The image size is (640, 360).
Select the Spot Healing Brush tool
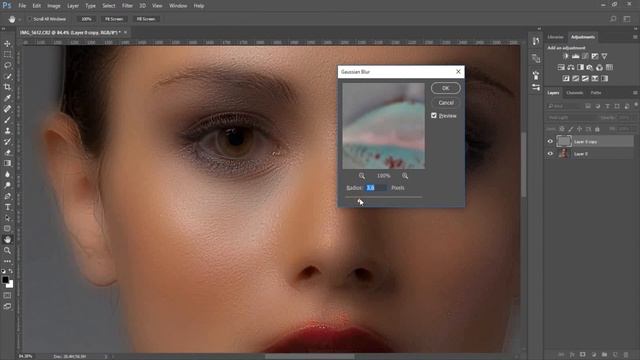pos(7,109)
